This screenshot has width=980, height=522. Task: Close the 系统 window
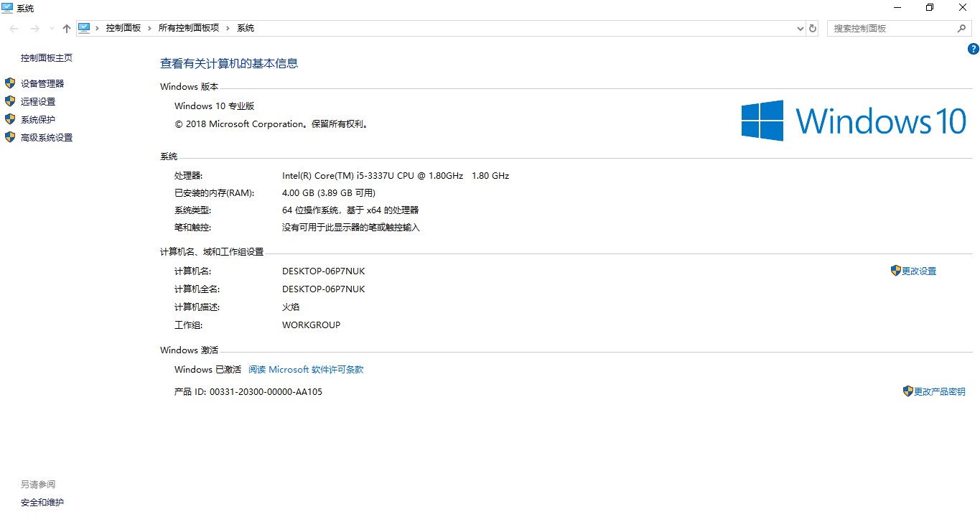click(963, 7)
